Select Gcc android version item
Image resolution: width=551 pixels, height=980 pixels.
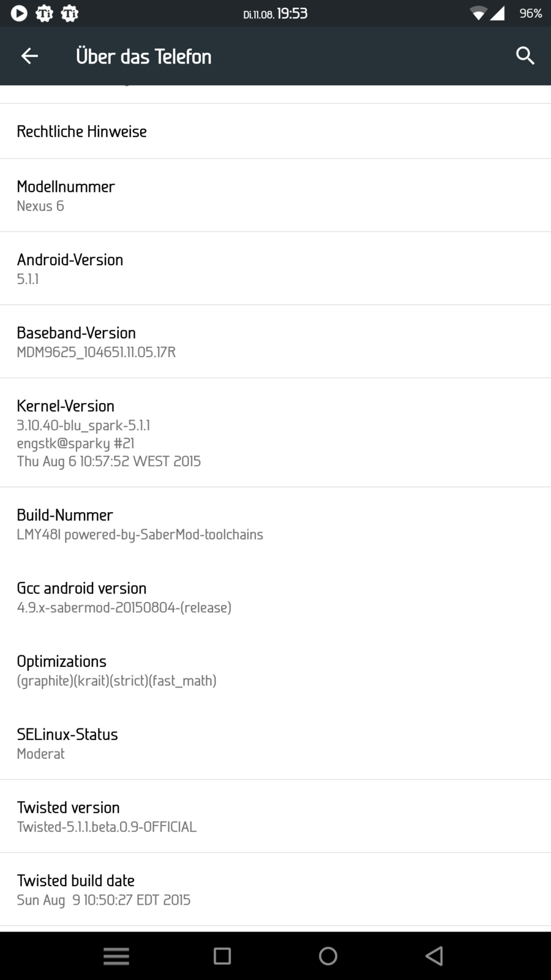(x=275, y=597)
